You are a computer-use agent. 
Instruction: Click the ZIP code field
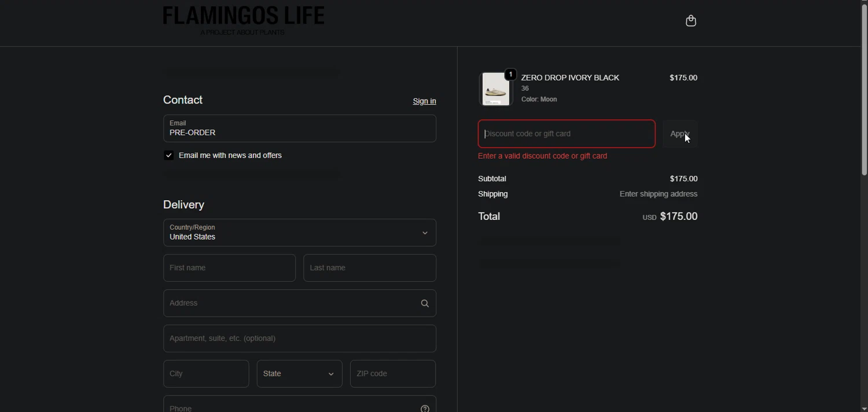(x=393, y=374)
